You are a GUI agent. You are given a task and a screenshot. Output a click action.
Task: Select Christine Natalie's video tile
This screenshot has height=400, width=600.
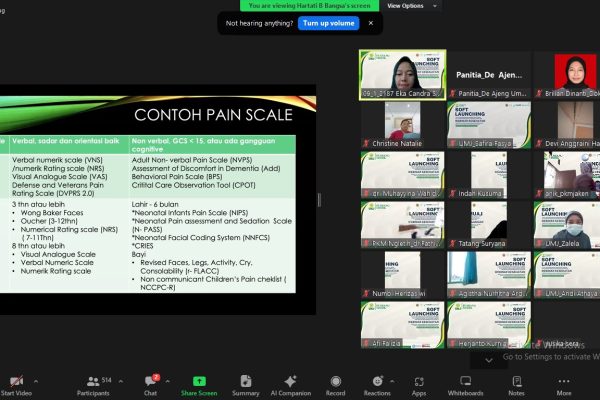click(403, 125)
